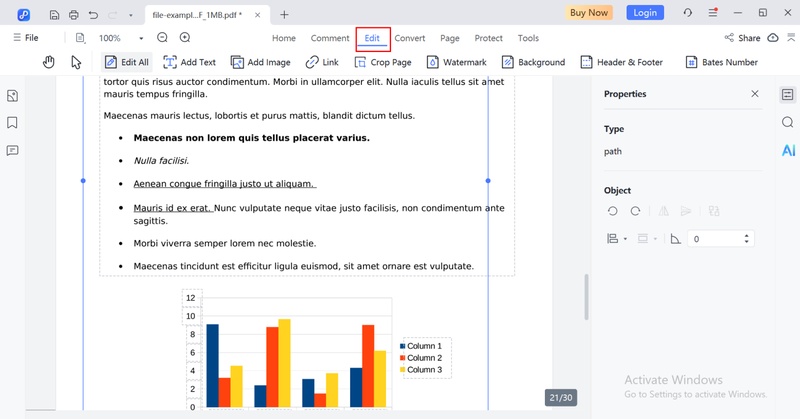Click the Link tool
Viewport: 800px width, 419px height.
pyautogui.click(x=322, y=62)
